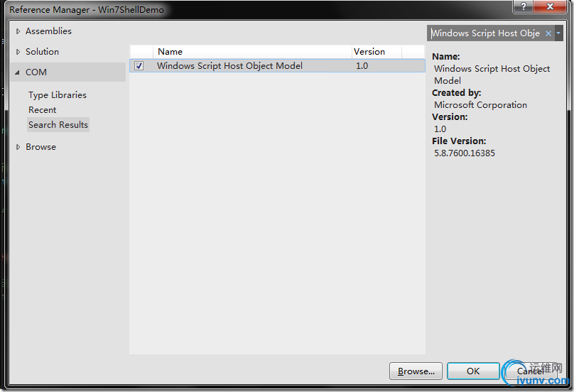The height and width of the screenshot is (392, 574).
Task: Expand the Solution section arrow
Action: point(18,52)
